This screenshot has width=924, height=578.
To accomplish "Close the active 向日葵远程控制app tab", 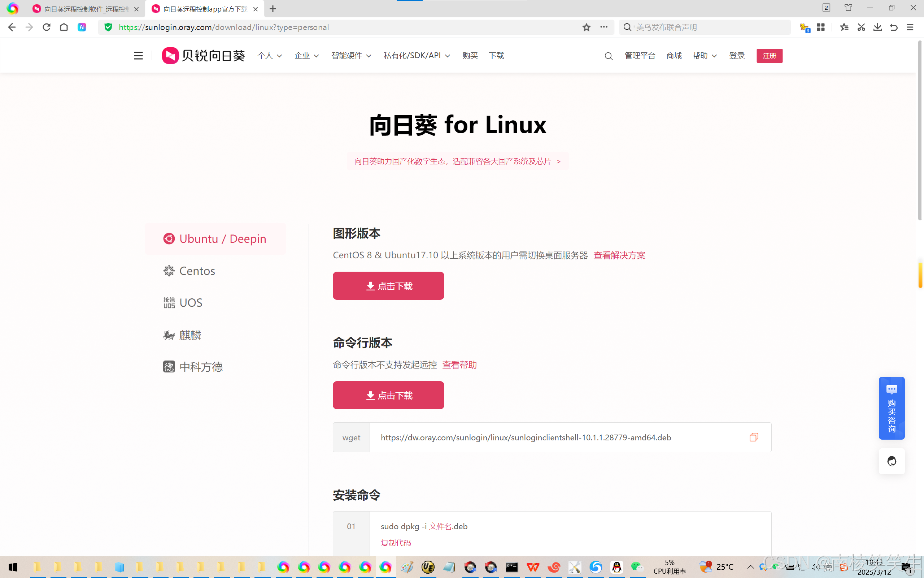I will pos(256,9).
